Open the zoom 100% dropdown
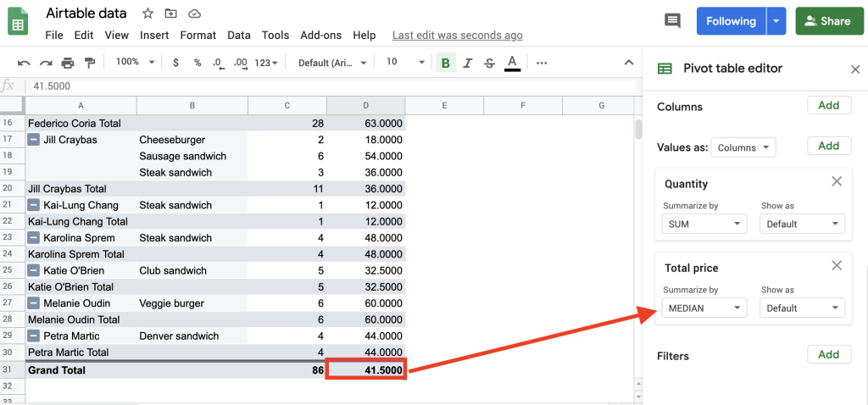The width and height of the screenshot is (868, 405). coord(135,62)
